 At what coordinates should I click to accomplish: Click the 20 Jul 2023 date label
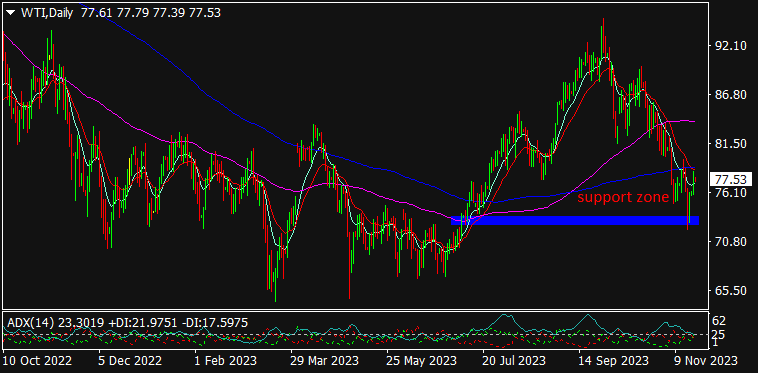[x=515, y=361]
